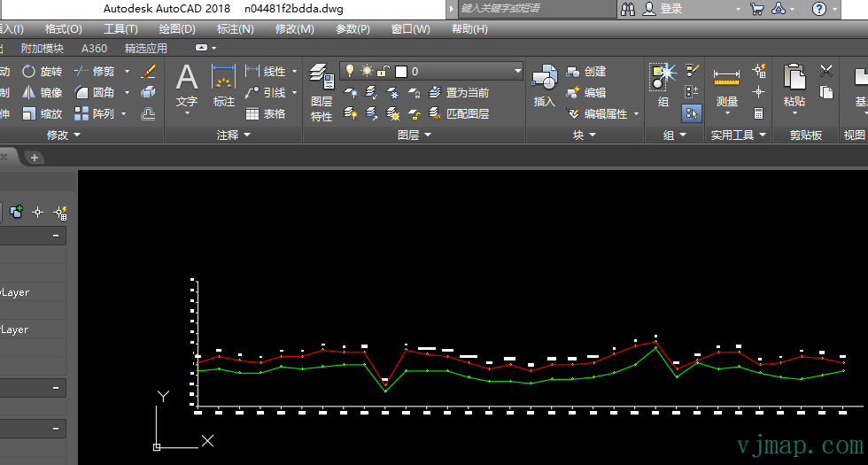This screenshot has width=868, height=465.
Task: Open the Modify (修改) menu
Action: point(294,29)
